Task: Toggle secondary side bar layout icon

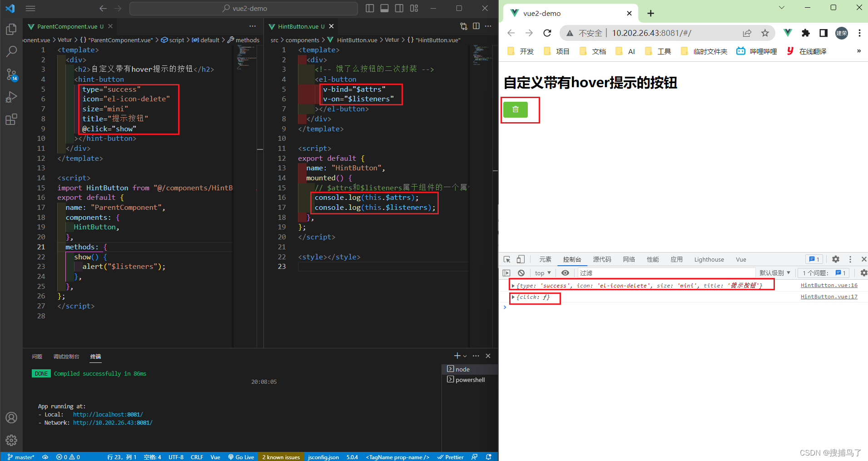Action: coord(399,8)
